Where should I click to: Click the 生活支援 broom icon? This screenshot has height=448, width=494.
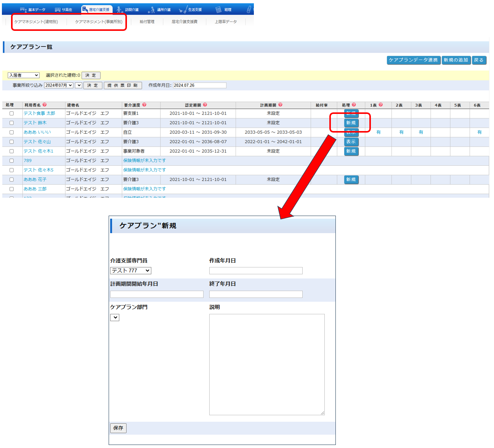pos(183,10)
